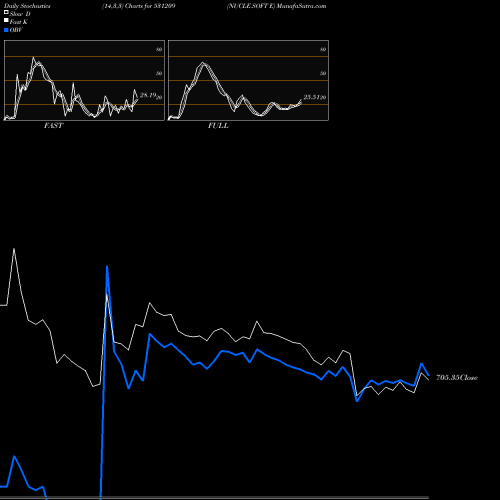
Task: Click the FAST stochastic chart label
Action: point(53,126)
